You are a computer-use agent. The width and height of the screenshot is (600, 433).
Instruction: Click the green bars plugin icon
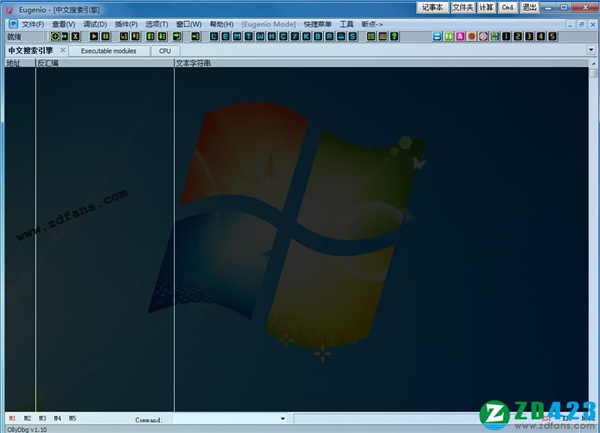[x=448, y=36]
